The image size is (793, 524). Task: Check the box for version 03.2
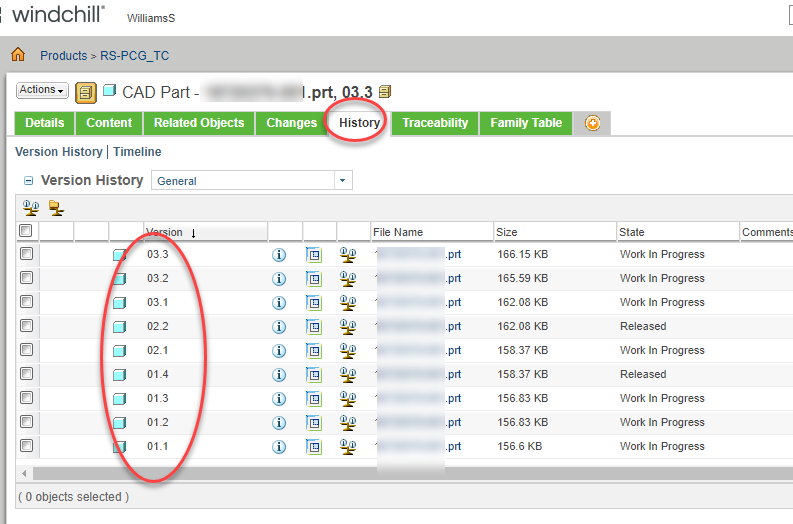click(26, 278)
